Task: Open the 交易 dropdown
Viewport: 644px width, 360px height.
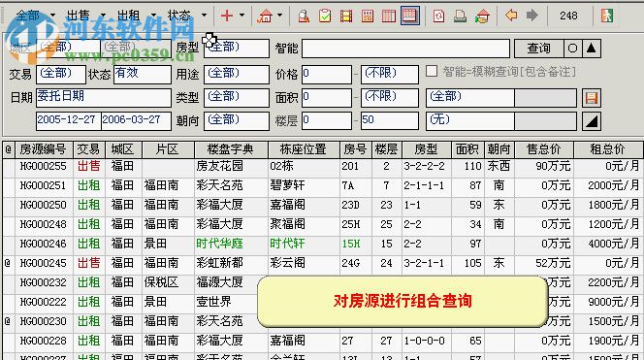Action: coord(61,75)
